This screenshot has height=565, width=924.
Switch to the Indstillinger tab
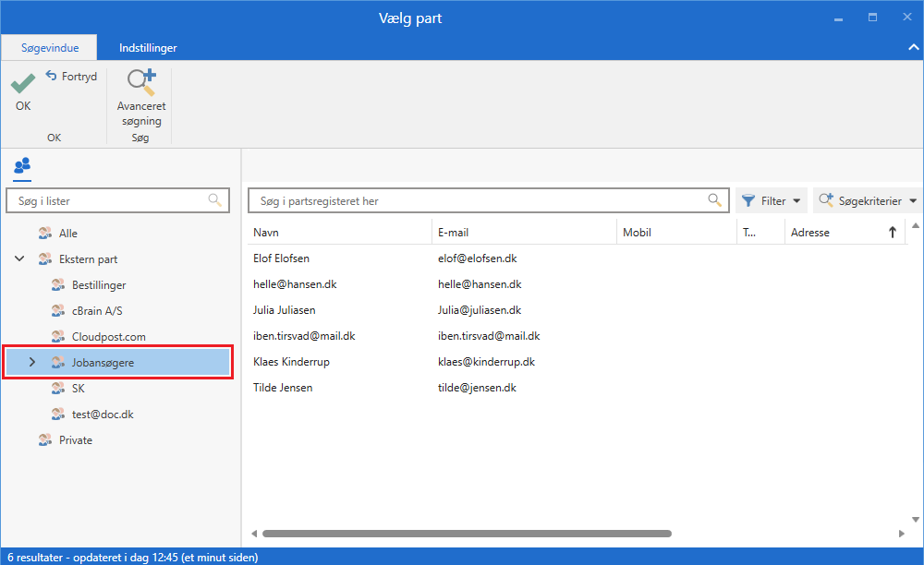tap(148, 48)
